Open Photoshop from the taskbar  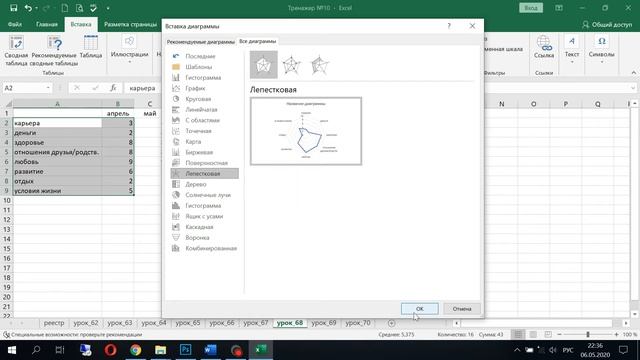(x=185, y=350)
